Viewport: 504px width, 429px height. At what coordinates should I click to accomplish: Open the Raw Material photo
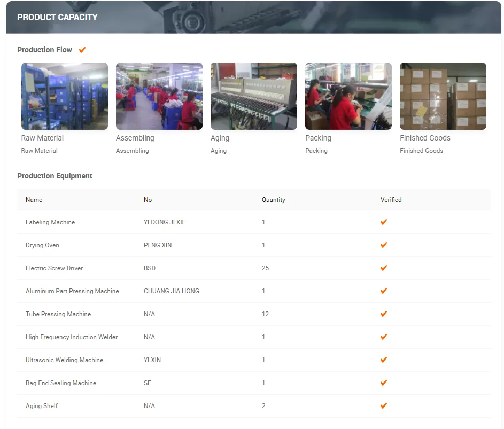[65, 96]
